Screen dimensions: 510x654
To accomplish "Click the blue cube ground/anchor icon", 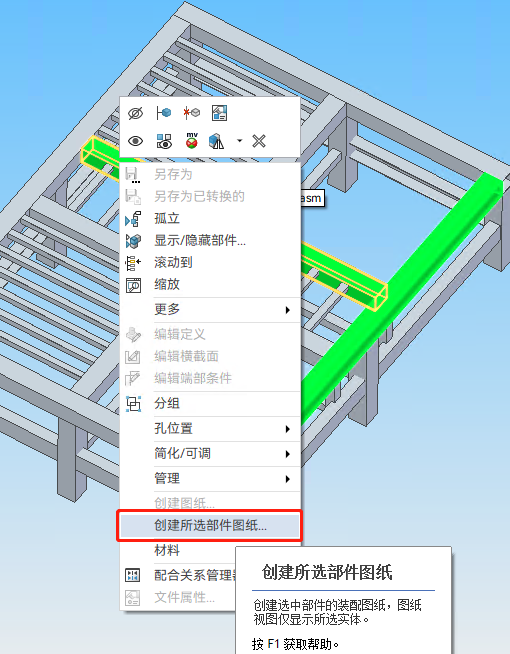I will (x=163, y=113).
